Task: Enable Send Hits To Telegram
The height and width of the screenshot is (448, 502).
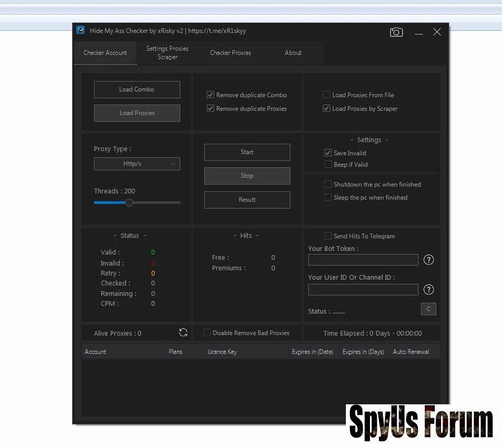Action: (x=328, y=236)
